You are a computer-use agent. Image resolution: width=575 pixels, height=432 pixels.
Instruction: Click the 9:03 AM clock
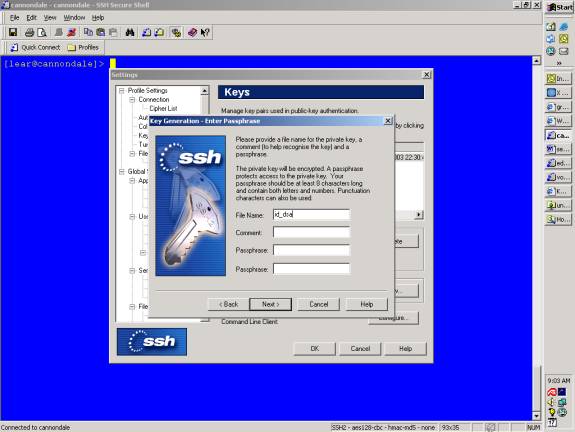click(559, 381)
